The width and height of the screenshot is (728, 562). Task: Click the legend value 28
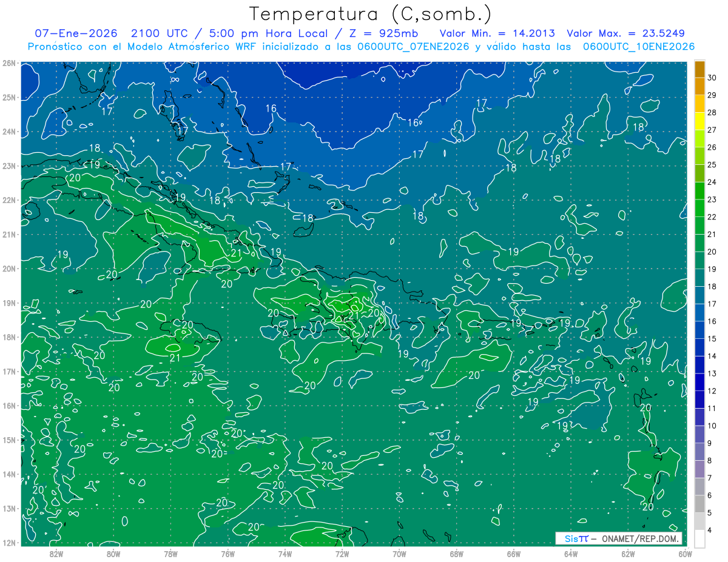pyautogui.click(x=712, y=112)
